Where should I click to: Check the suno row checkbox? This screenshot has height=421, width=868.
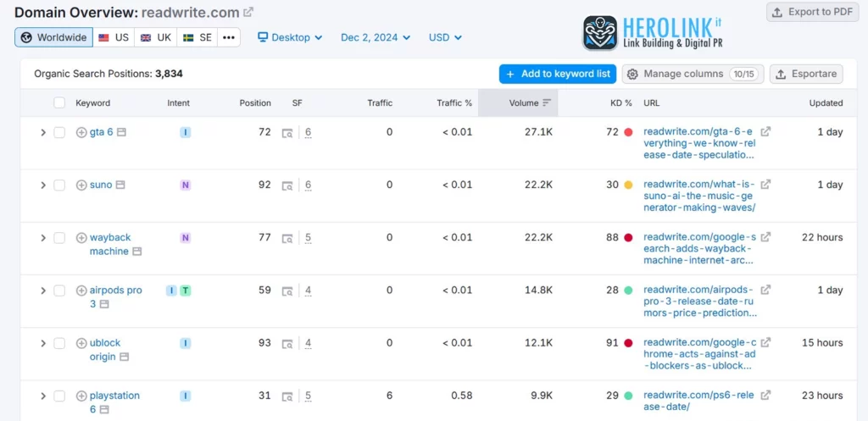point(59,185)
